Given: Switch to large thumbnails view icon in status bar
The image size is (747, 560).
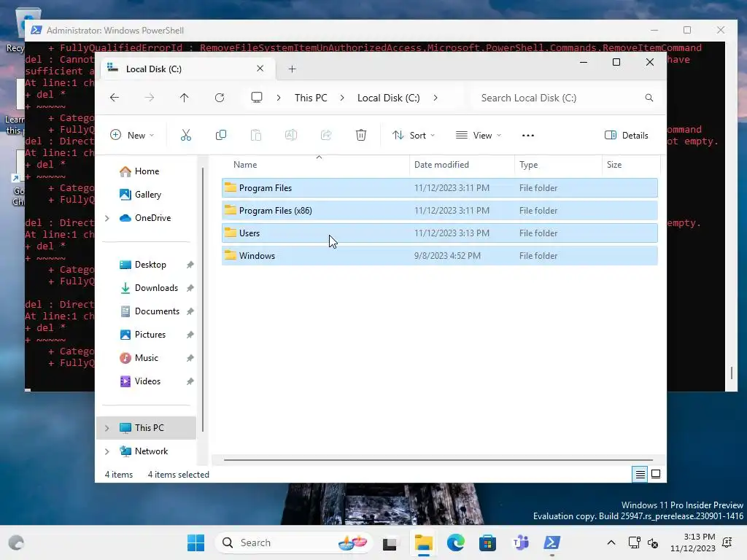Looking at the screenshot, I should point(656,474).
